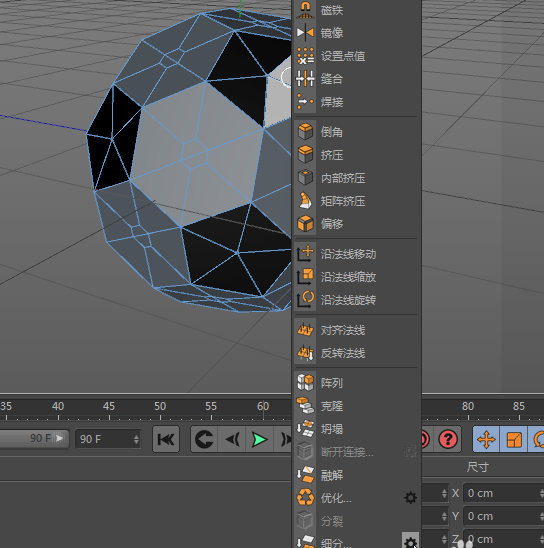544x548 pixels.
Task: Choose 沿法线旋转 rotate along normals
Action: [356, 300]
